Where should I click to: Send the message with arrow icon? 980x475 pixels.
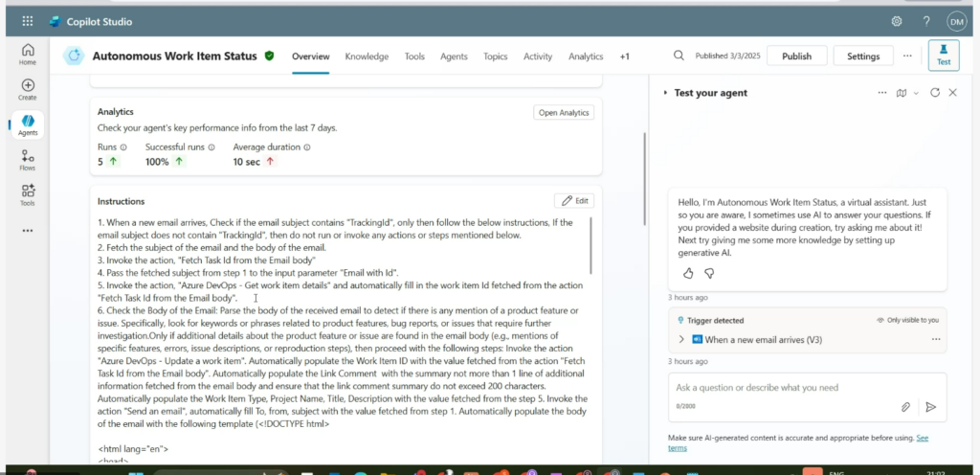pyautogui.click(x=930, y=407)
